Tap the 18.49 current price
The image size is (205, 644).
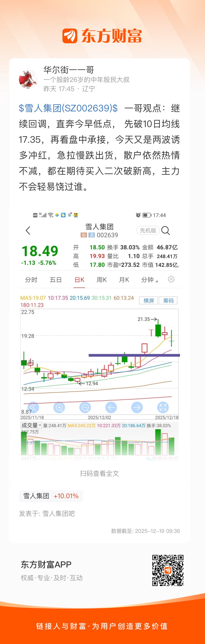click(x=40, y=251)
